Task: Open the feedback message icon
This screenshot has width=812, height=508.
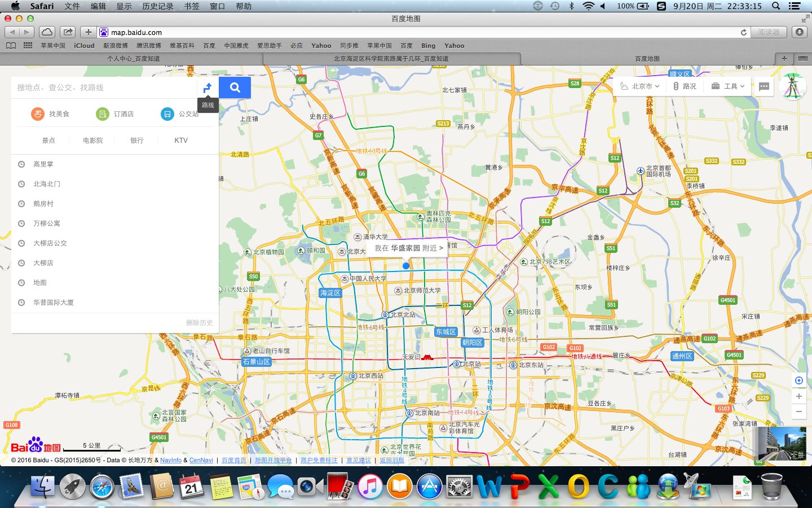Action: pyautogui.click(x=764, y=86)
